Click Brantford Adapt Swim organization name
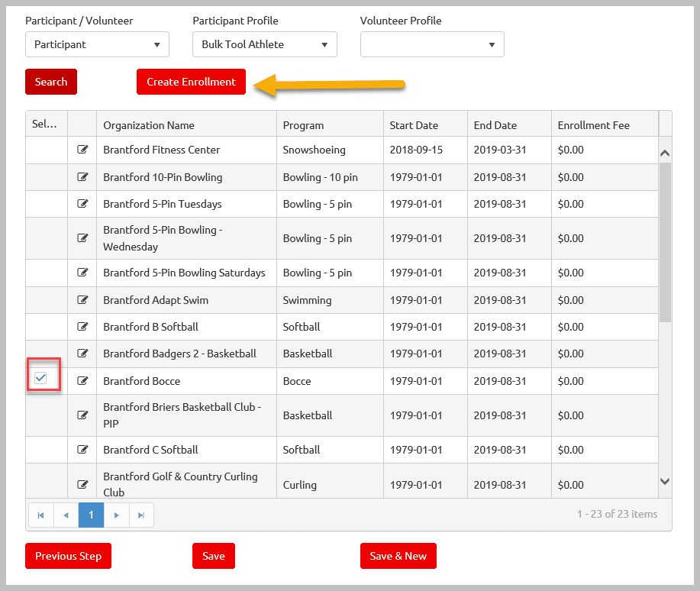Image resolution: width=700 pixels, height=591 pixels. [x=156, y=300]
